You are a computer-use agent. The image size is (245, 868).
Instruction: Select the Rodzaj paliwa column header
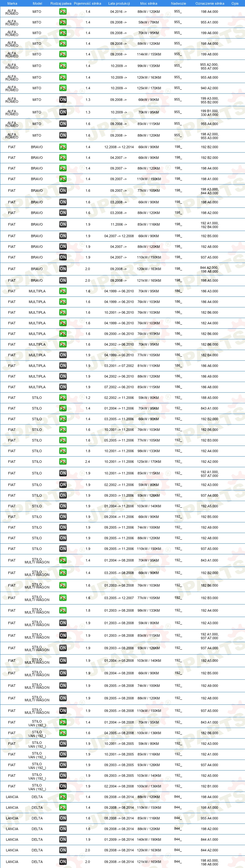pos(61,3)
